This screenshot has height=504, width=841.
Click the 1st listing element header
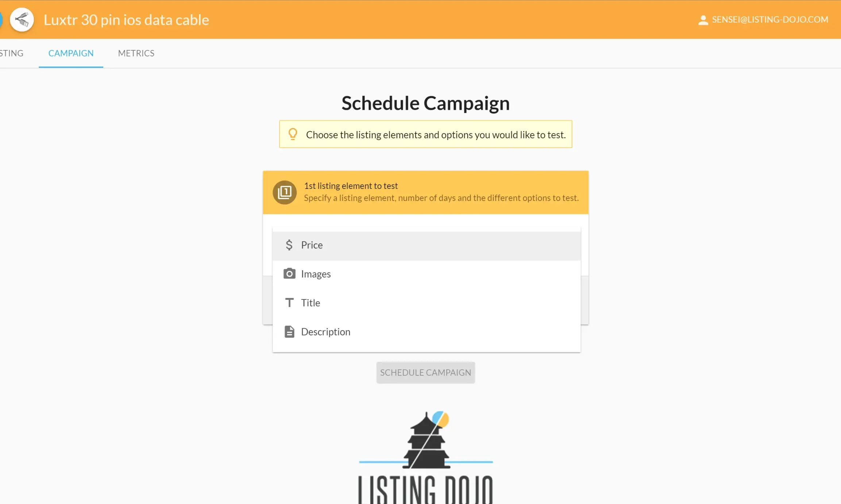tap(426, 192)
